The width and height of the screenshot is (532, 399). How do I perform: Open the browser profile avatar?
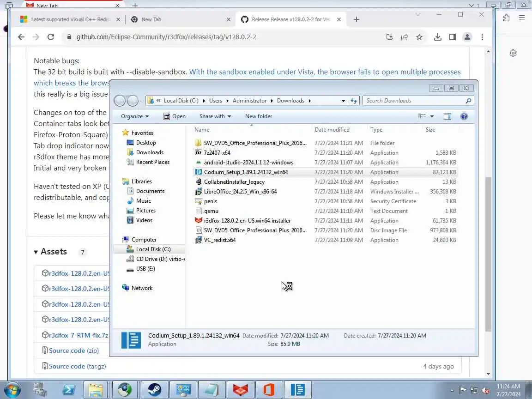(467, 37)
